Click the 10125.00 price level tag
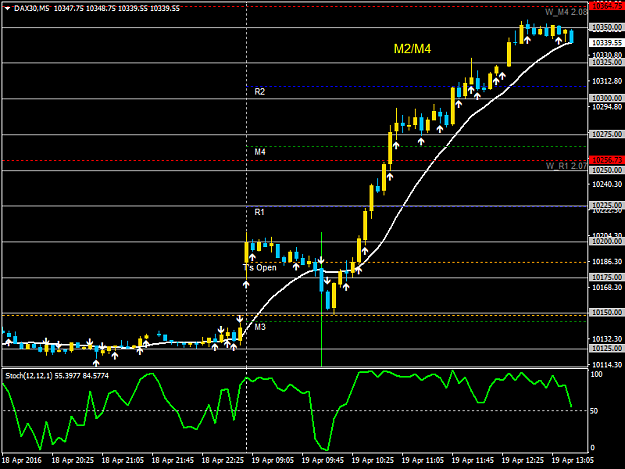The image size is (625, 469). [x=607, y=348]
